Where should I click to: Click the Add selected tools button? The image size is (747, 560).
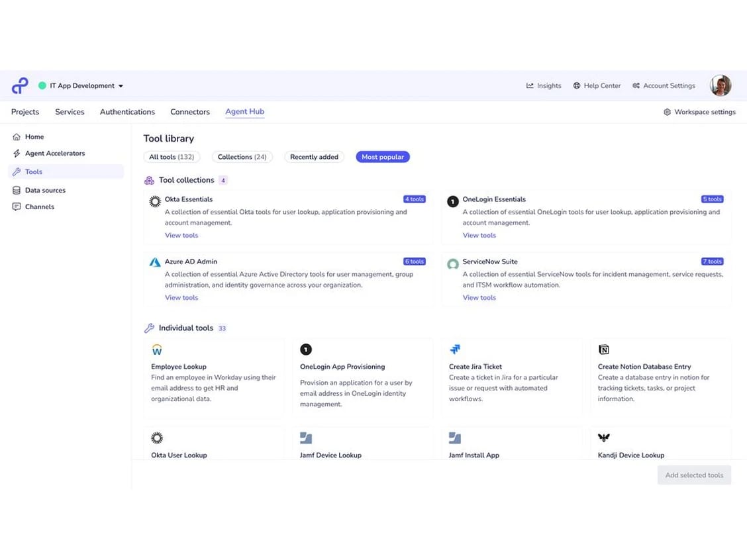694,475
